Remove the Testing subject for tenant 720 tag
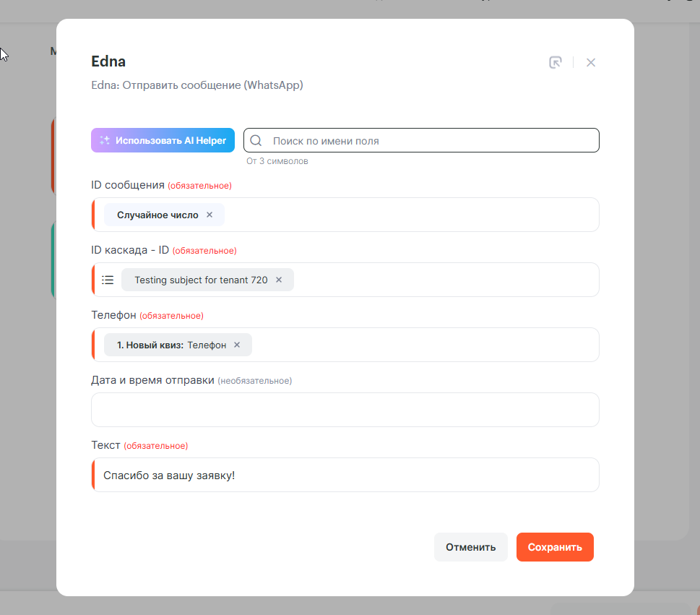700x615 pixels. click(x=279, y=280)
